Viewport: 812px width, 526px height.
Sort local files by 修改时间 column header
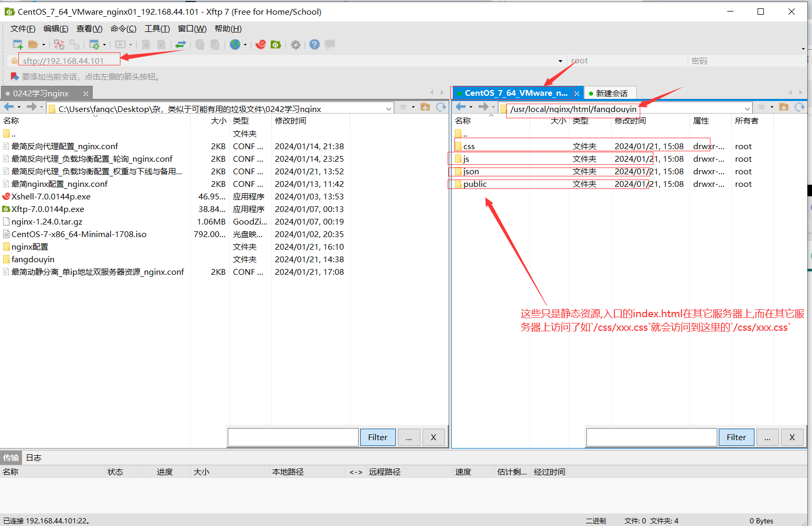(310, 121)
